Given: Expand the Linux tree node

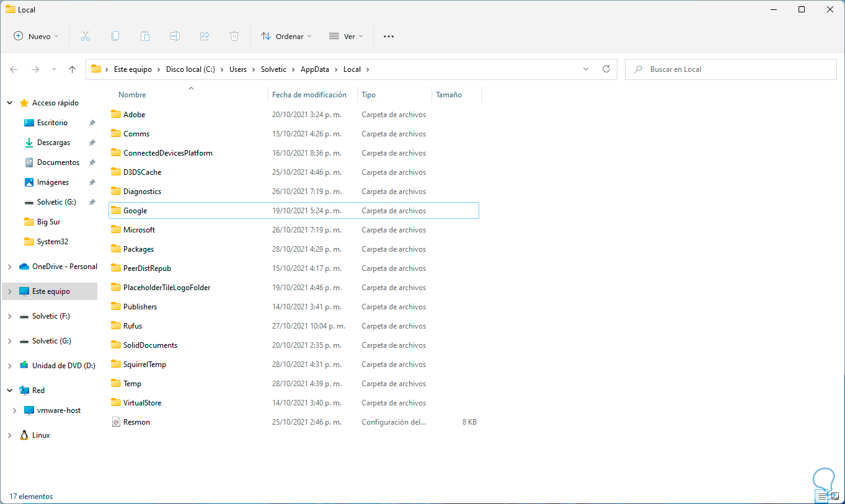Looking at the screenshot, I should click(x=9, y=435).
